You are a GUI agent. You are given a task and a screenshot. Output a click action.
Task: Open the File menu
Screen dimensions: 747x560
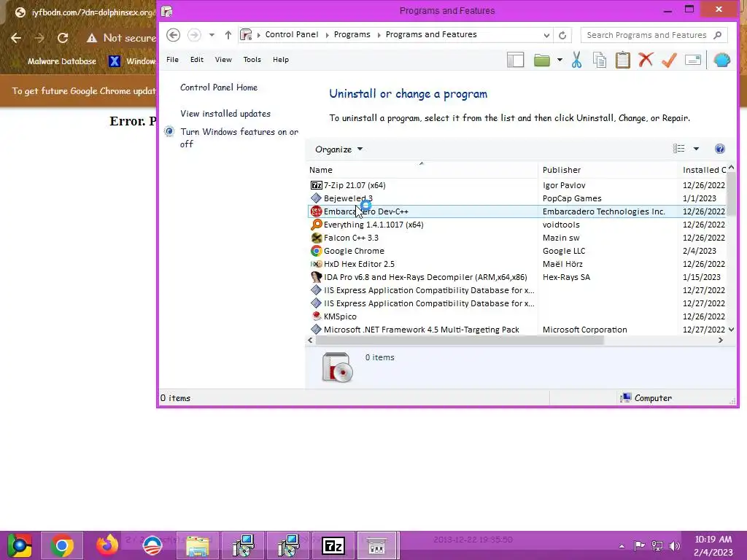point(172,60)
